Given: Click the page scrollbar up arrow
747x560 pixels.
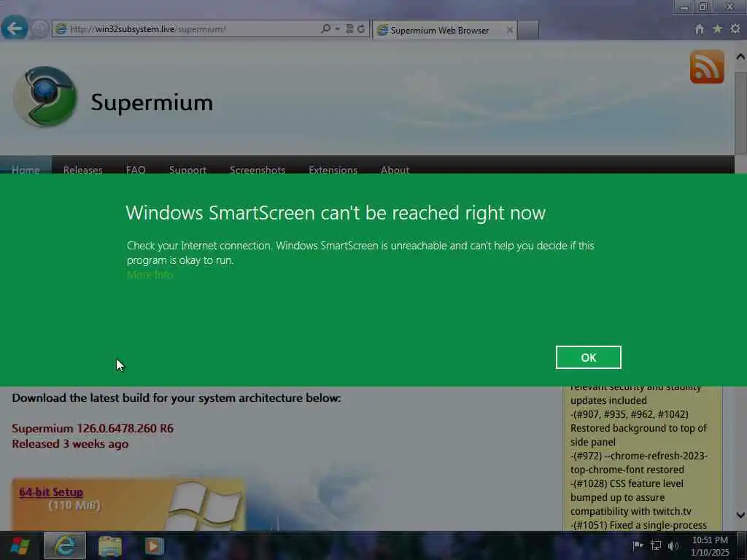Looking at the screenshot, I should click(x=740, y=57).
